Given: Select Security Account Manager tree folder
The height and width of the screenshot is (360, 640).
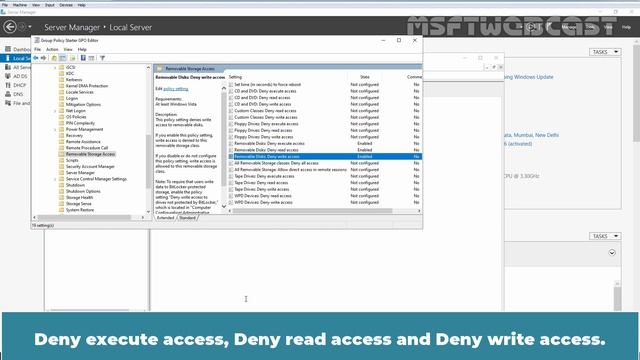Looking at the screenshot, I should [90, 167].
